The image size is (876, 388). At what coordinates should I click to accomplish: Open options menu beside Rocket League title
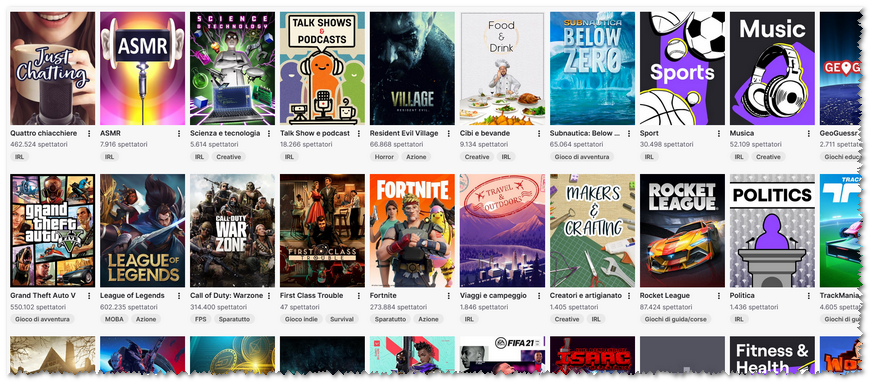coord(719,296)
